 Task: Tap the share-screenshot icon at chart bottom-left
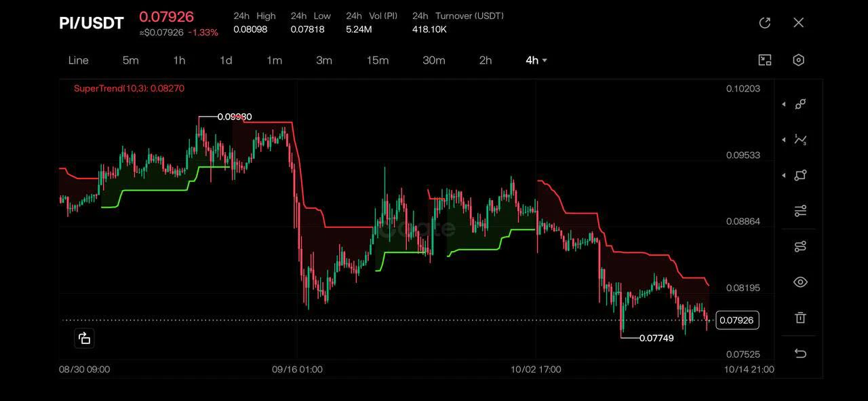(x=84, y=338)
